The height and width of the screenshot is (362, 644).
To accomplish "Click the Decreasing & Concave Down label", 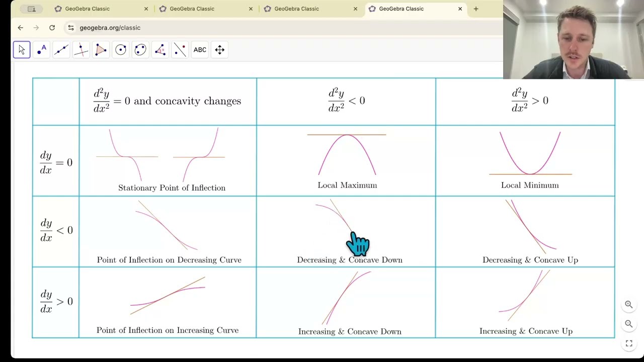I will click(x=350, y=260).
